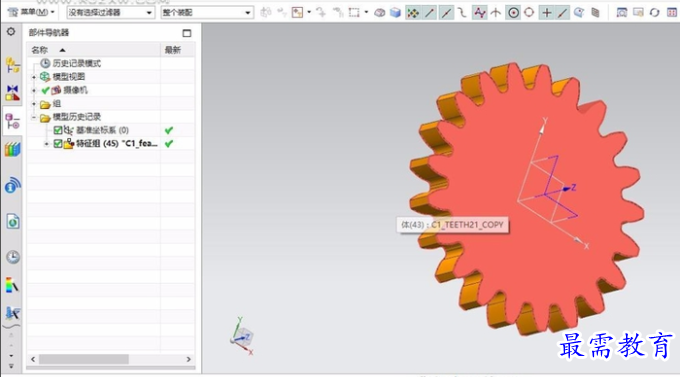This screenshot has width=681, height=377.
Task: Select the 摄像机 tree item
Action: coord(75,90)
